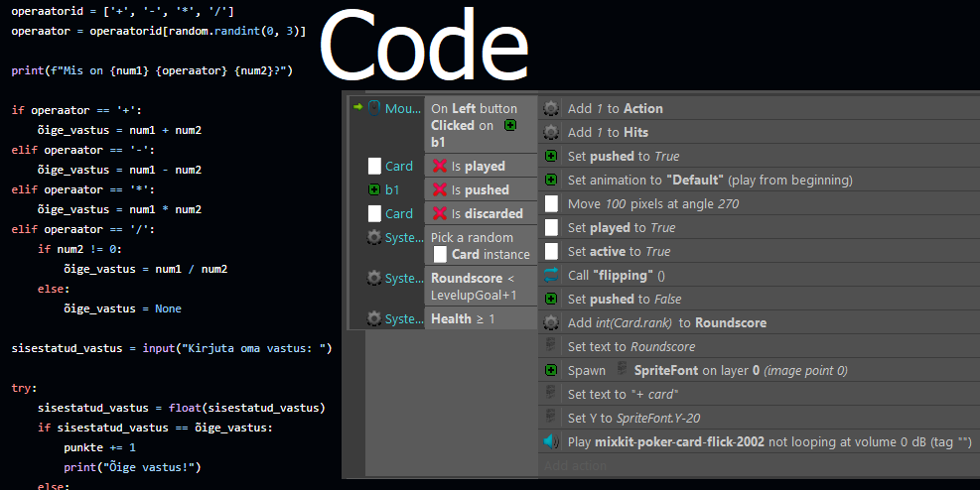Select the "Pick a random Card instance" condition
The image size is (980, 490).
[x=481, y=246]
